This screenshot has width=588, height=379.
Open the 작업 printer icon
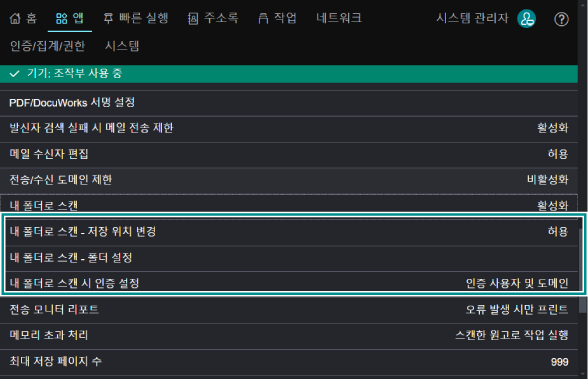tap(263, 18)
